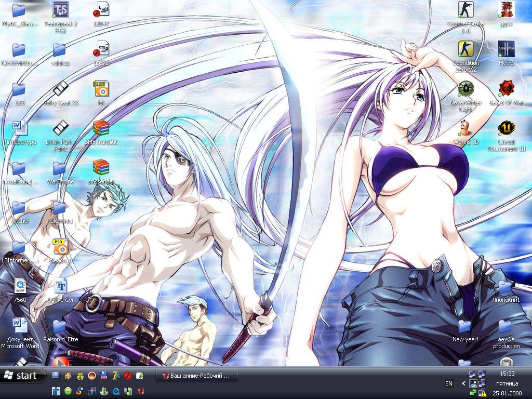Select the 12047 Flash video file

coord(101,14)
